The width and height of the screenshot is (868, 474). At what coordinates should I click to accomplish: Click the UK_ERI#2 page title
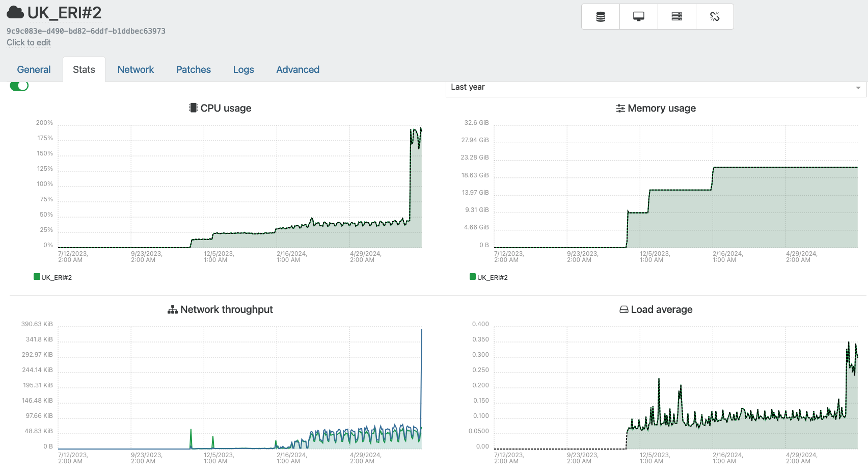point(64,13)
